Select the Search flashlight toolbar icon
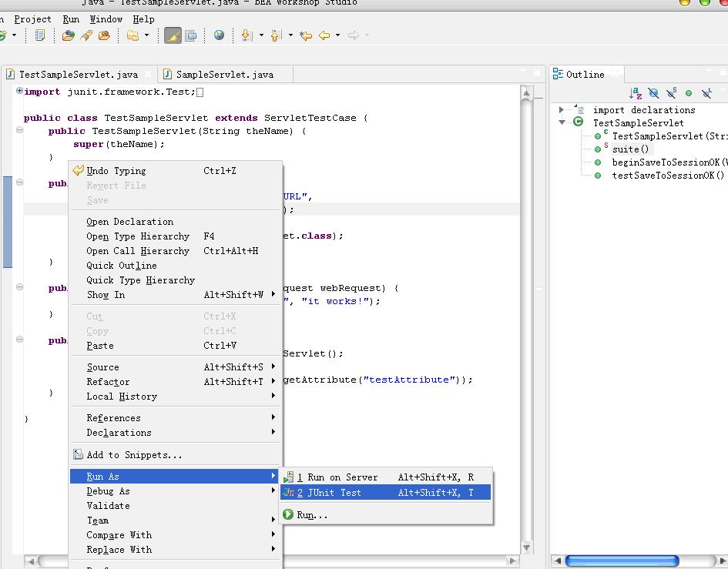 tap(86, 35)
